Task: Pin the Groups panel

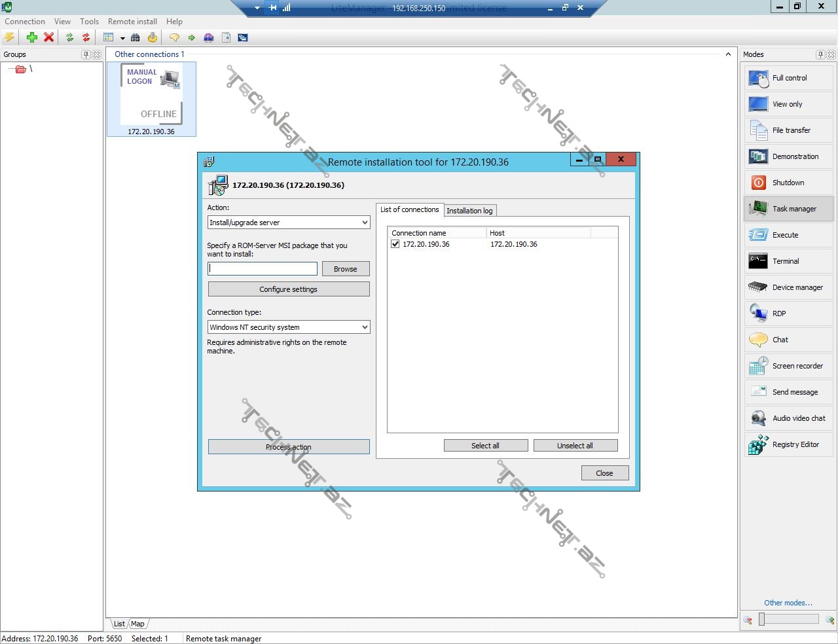Action: pos(86,54)
